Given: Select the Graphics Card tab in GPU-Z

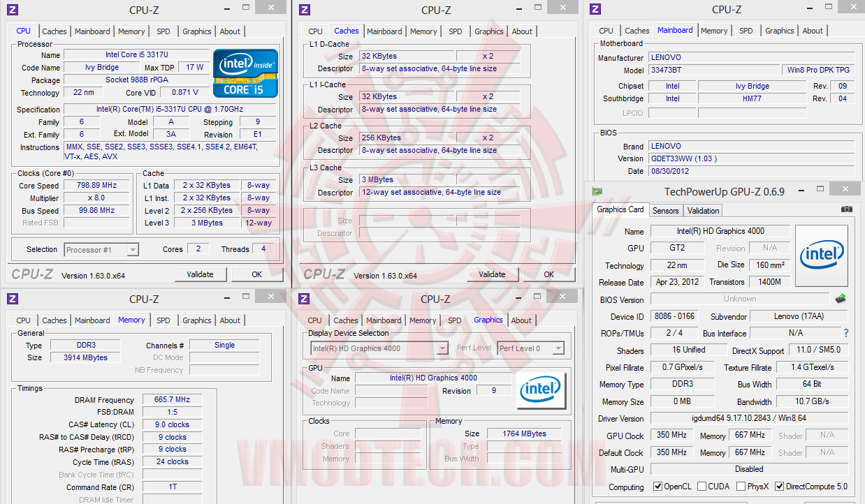Looking at the screenshot, I should click(620, 209).
